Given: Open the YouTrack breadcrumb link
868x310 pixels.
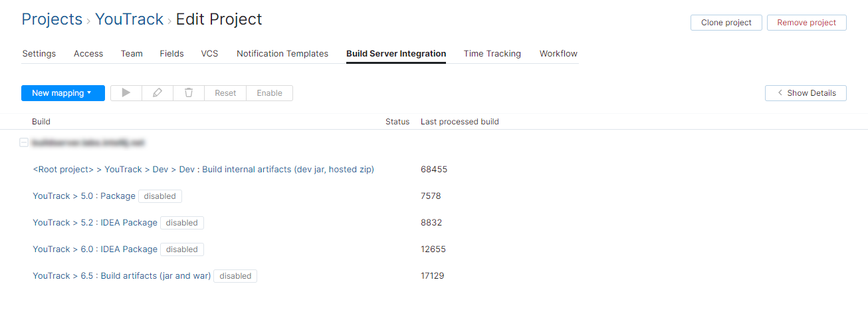Looking at the screenshot, I should click(129, 19).
